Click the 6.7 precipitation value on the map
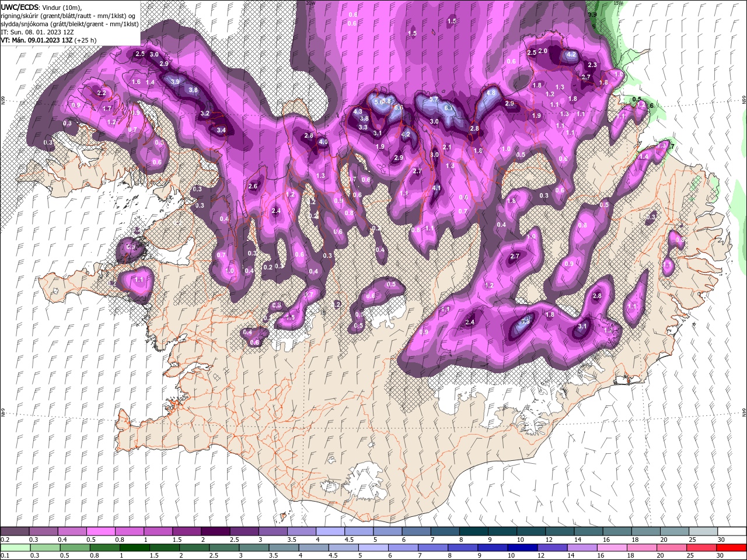 point(449,108)
